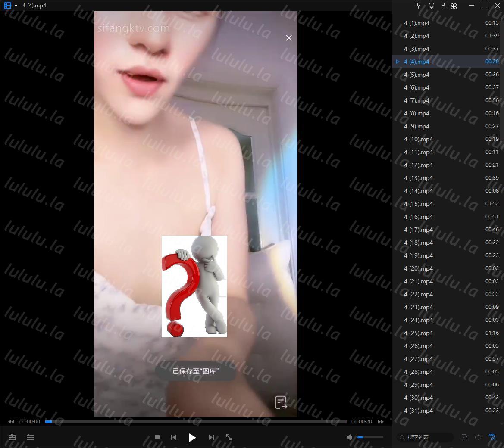
Task: Open the toolbox icon at the bottom left
Action: (12, 437)
